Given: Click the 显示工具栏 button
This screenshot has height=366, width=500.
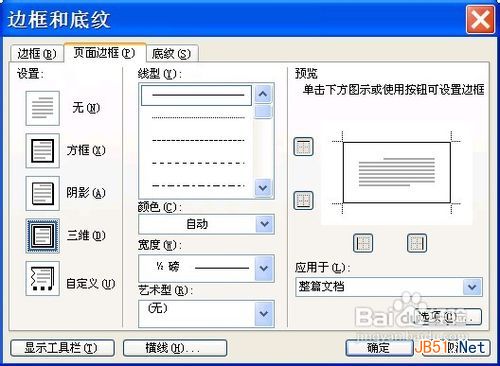Looking at the screenshot, I should tap(62, 348).
